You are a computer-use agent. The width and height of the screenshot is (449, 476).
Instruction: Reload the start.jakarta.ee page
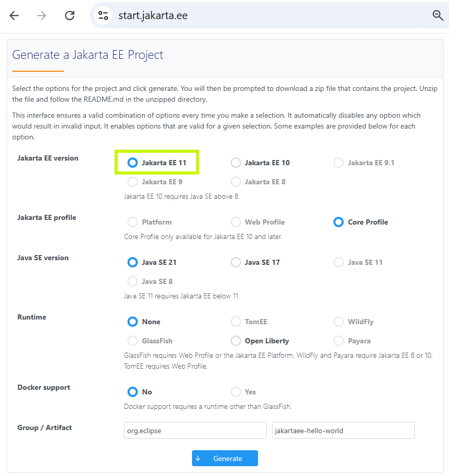coord(70,15)
